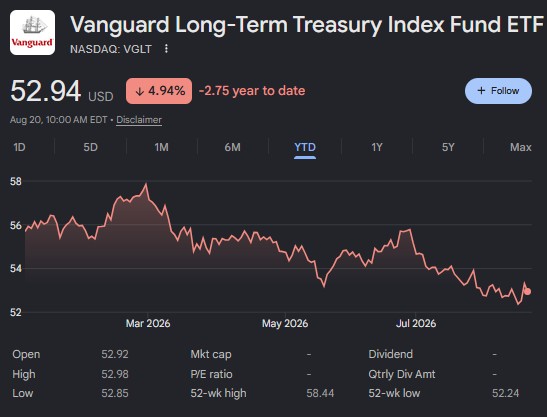Click the plus icon in Follow button
Image resolution: width=547 pixels, height=417 pixels.
coord(481,91)
